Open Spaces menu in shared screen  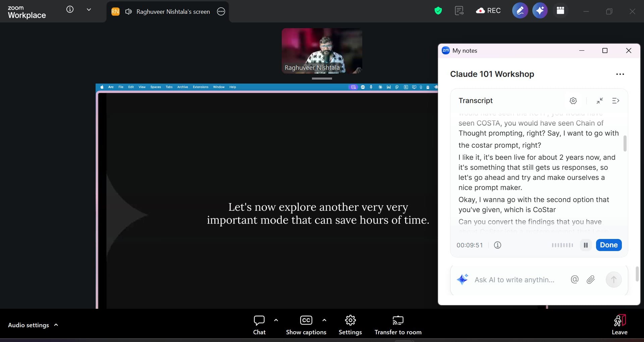tap(156, 87)
